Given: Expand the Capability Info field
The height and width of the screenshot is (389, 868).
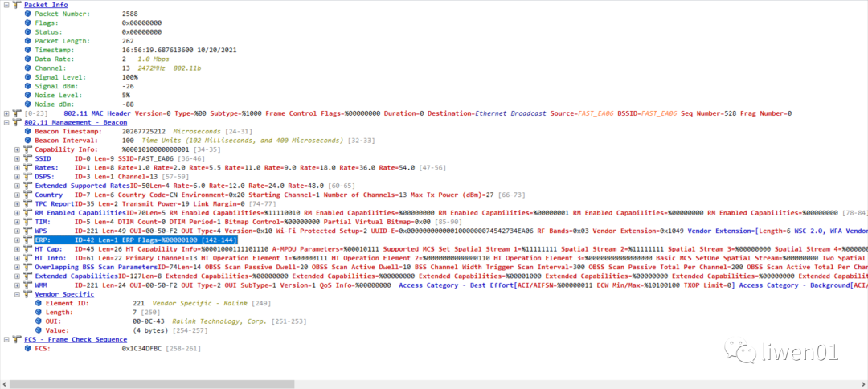Looking at the screenshot, I should pos(18,149).
